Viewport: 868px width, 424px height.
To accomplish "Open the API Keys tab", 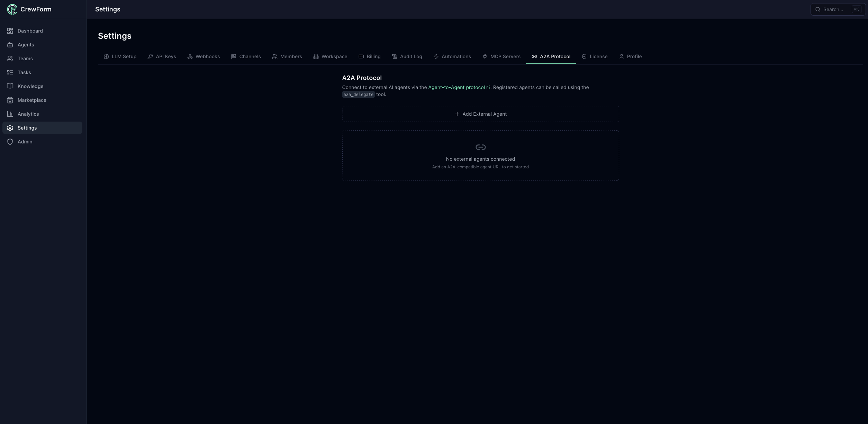I will click(x=162, y=56).
